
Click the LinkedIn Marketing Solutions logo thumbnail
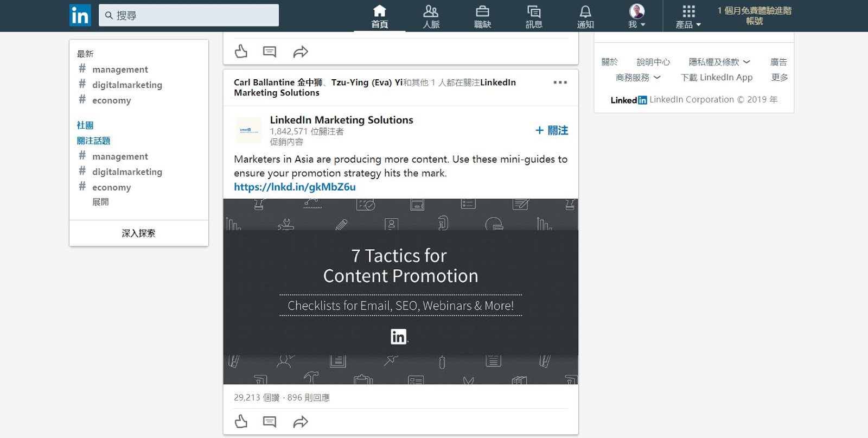pos(249,130)
